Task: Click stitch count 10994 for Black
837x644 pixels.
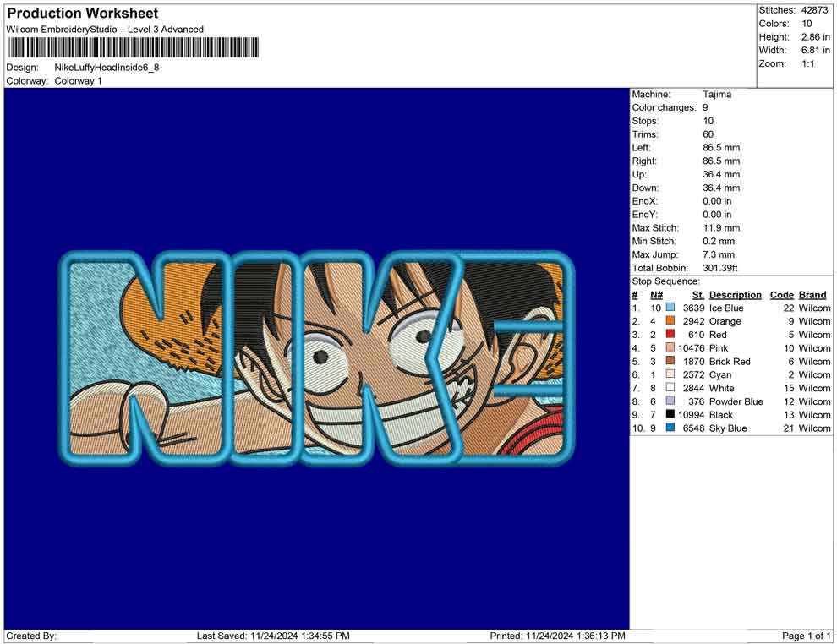Action: tap(692, 415)
